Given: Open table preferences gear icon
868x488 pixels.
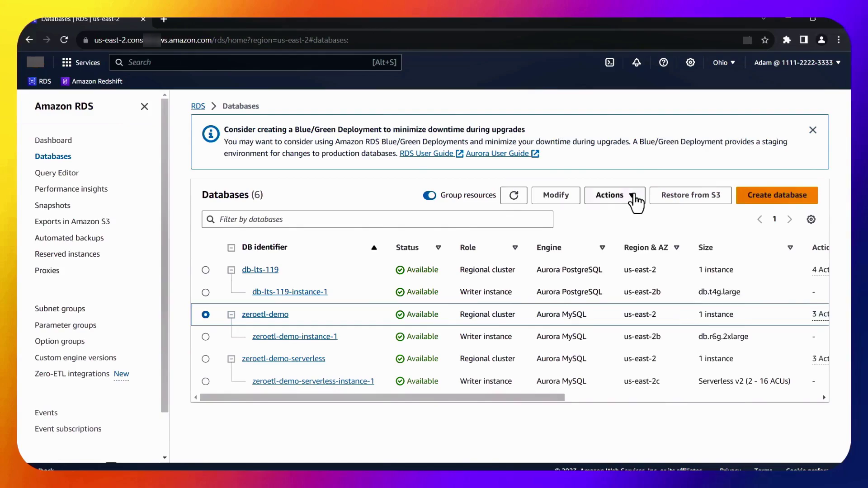Looking at the screenshot, I should (811, 219).
